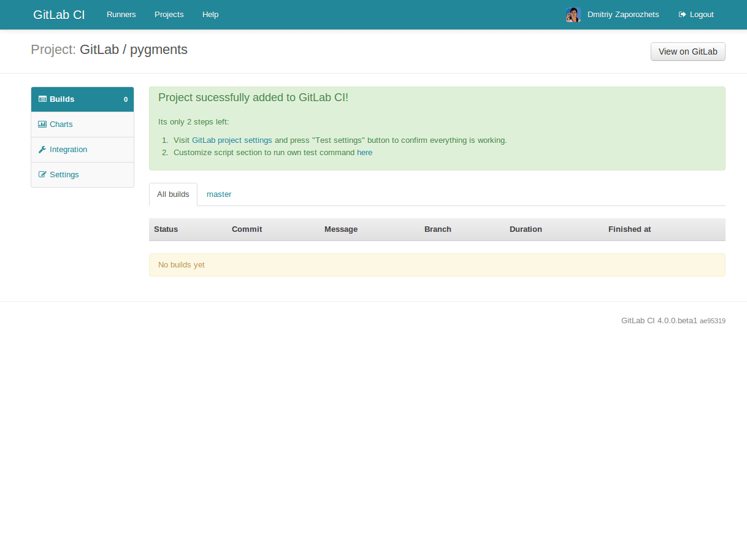Click the View on GitLab button

point(688,52)
